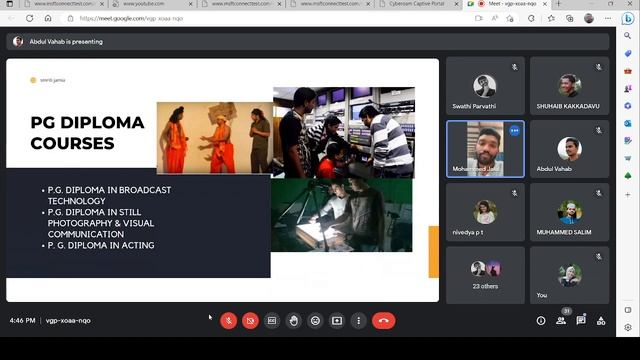Screen dimensions: 640x360
Task: Click your own 'You' video tile
Action: pyautogui.click(x=569, y=275)
